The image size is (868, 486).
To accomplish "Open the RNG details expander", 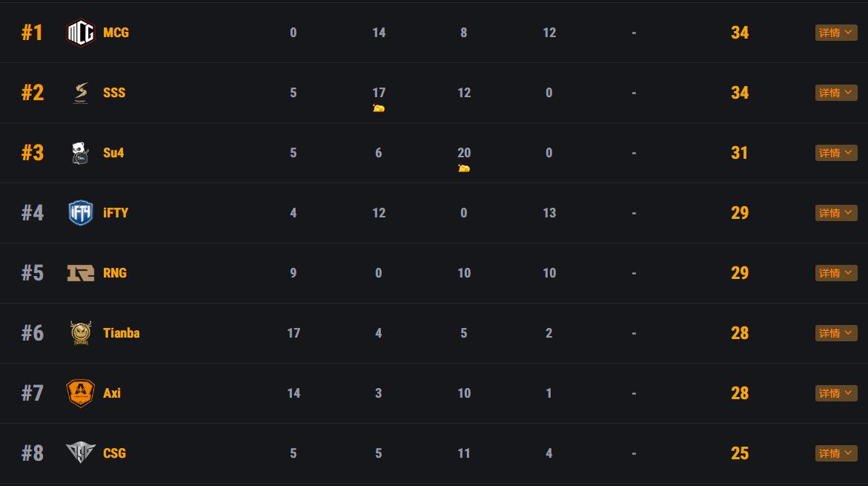I will pyautogui.click(x=835, y=273).
